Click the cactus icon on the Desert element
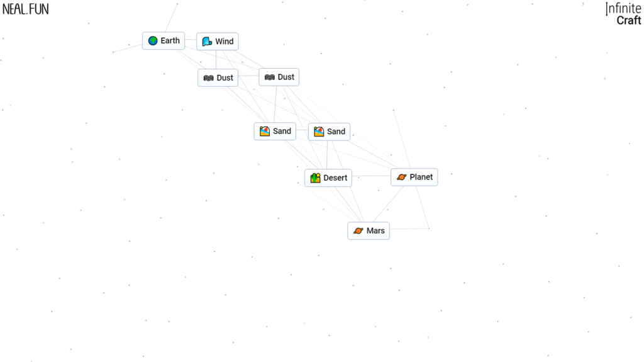Image resolution: width=644 pixels, height=362 pixels. pyautogui.click(x=315, y=178)
